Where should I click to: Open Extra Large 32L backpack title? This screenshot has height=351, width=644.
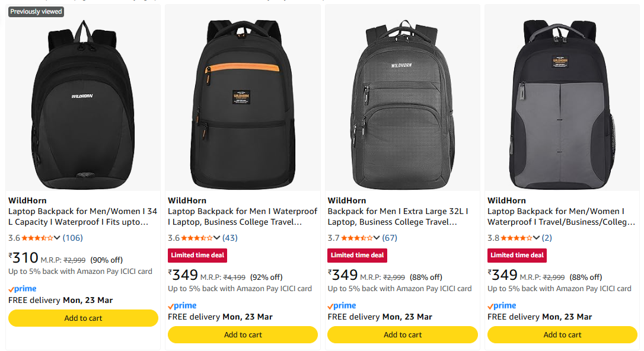point(398,216)
